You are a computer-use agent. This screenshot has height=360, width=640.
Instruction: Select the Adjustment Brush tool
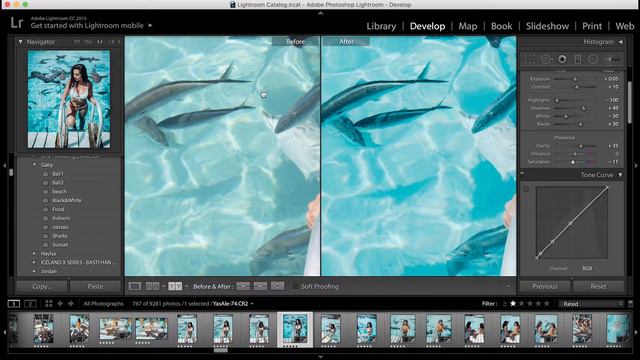[x=612, y=60]
